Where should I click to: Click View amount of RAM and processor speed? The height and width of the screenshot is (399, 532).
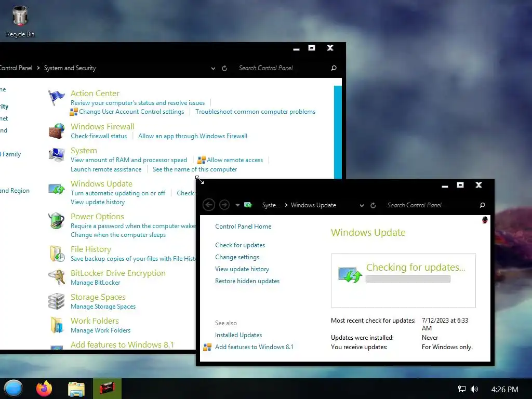129,160
